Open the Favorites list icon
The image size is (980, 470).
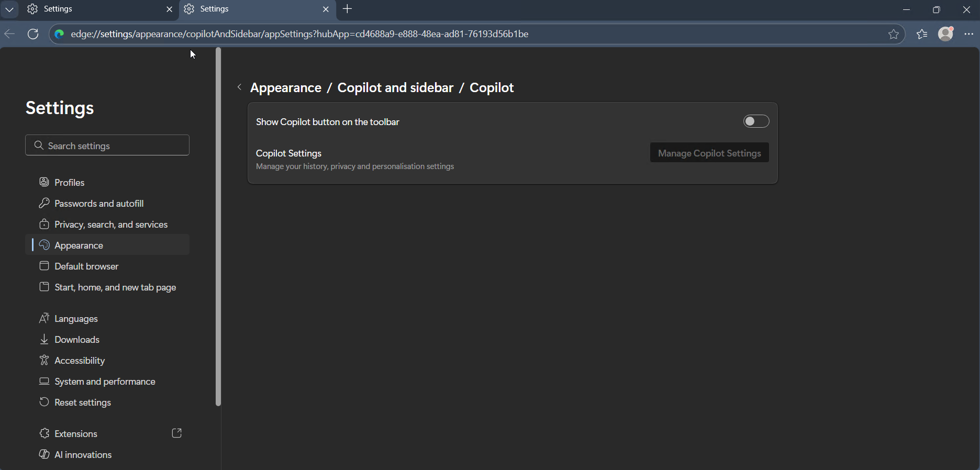(922, 35)
